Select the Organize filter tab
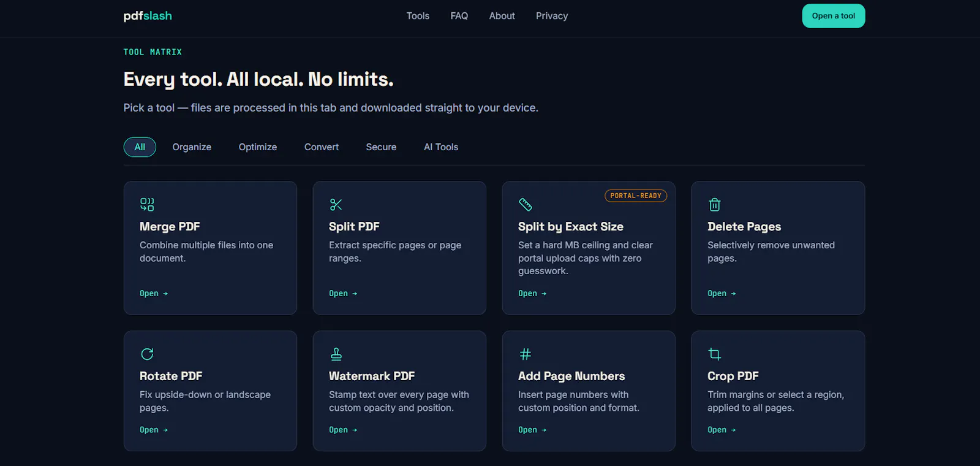The width and height of the screenshot is (980, 466). point(192,147)
